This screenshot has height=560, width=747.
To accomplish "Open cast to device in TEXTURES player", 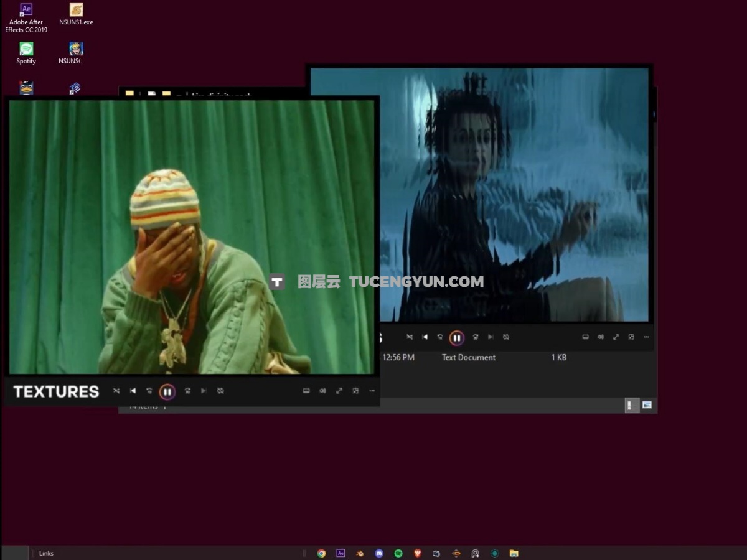I will click(x=306, y=391).
